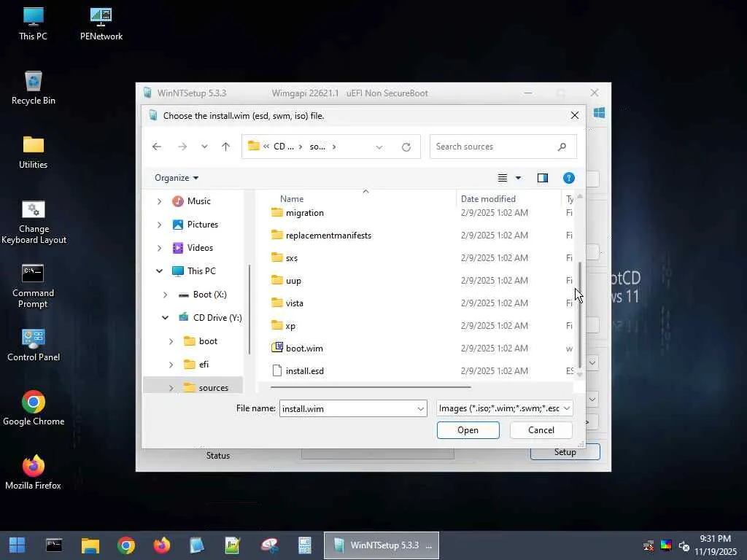Select the boot.wim file

click(304, 349)
